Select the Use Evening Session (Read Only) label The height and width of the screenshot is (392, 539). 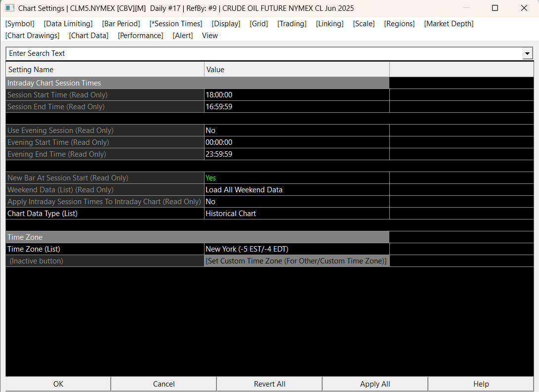click(105, 131)
